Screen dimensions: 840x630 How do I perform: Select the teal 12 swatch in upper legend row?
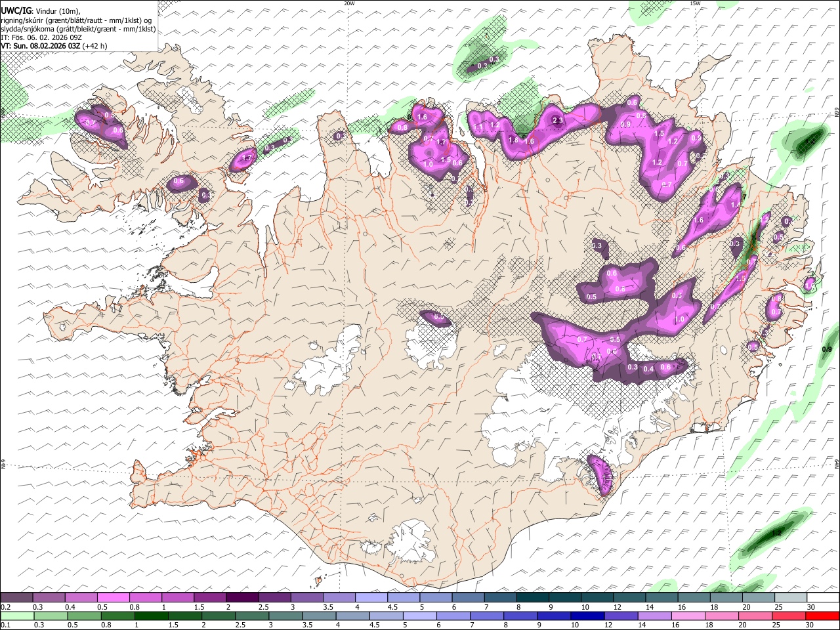[628, 597]
